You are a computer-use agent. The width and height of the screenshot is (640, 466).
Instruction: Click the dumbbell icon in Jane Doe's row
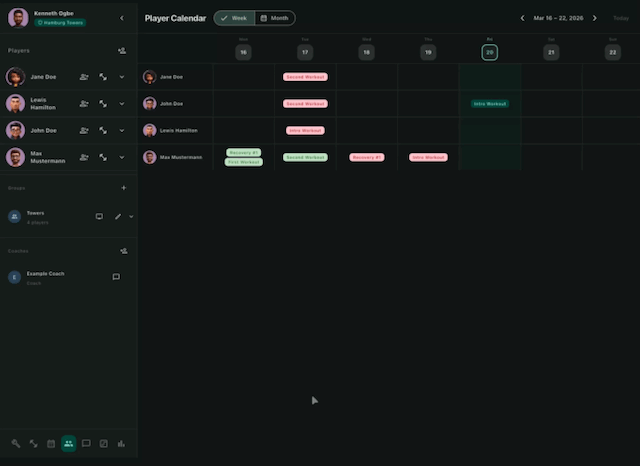point(103,77)
